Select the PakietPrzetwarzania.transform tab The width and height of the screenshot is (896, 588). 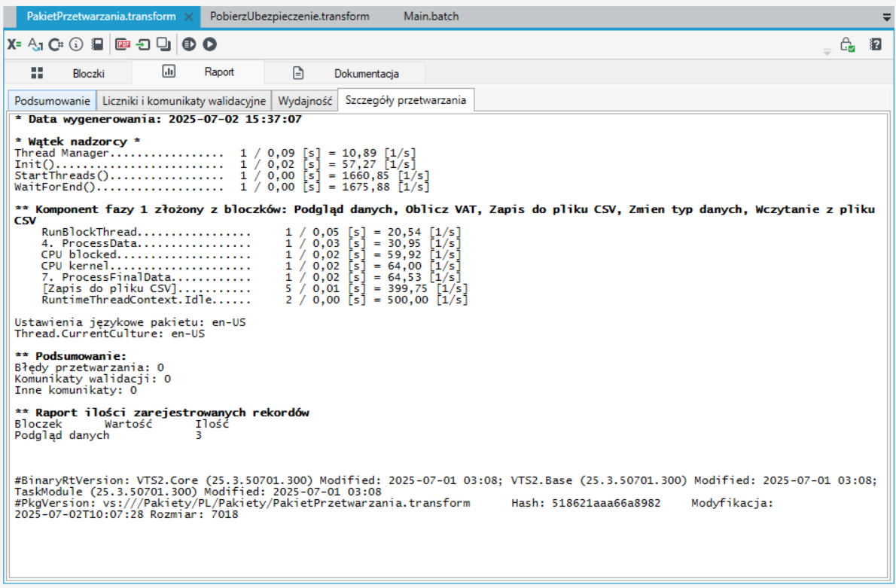101,17
